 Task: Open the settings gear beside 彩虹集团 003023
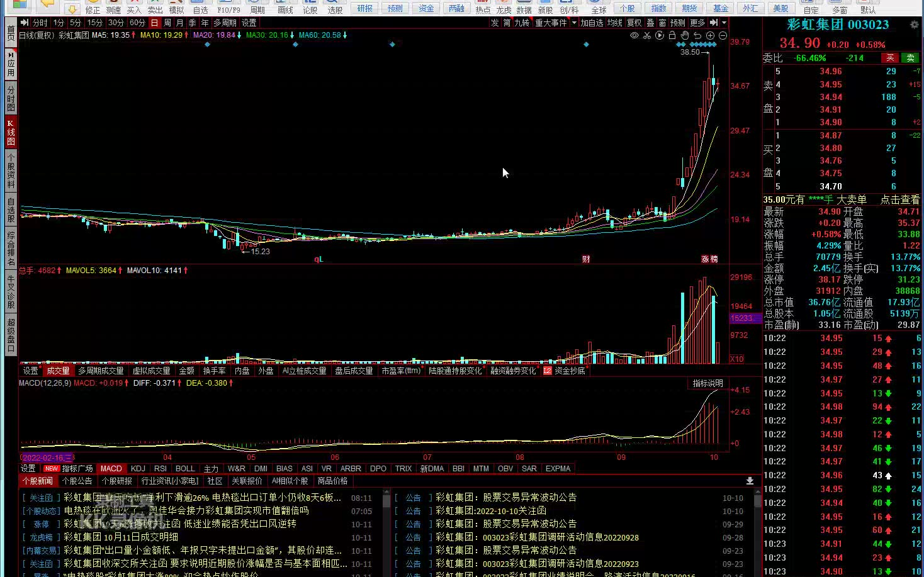[x=915, y=25]
